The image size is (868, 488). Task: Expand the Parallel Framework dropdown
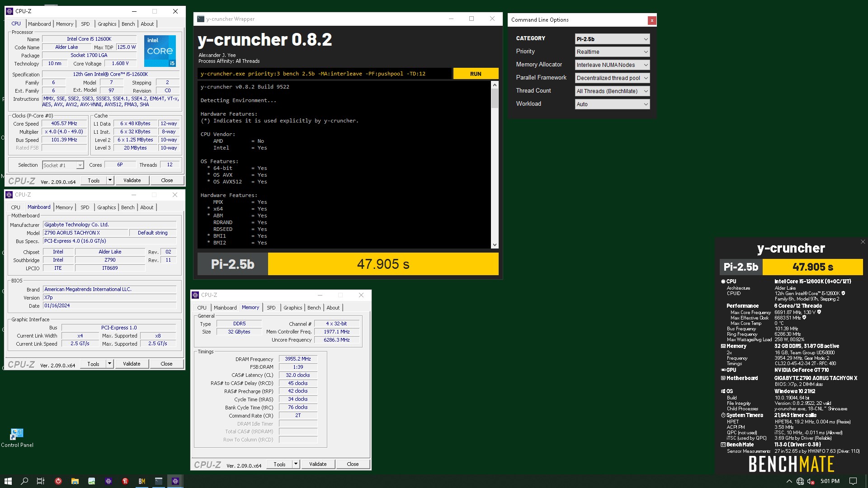click(x=612, y=78)
